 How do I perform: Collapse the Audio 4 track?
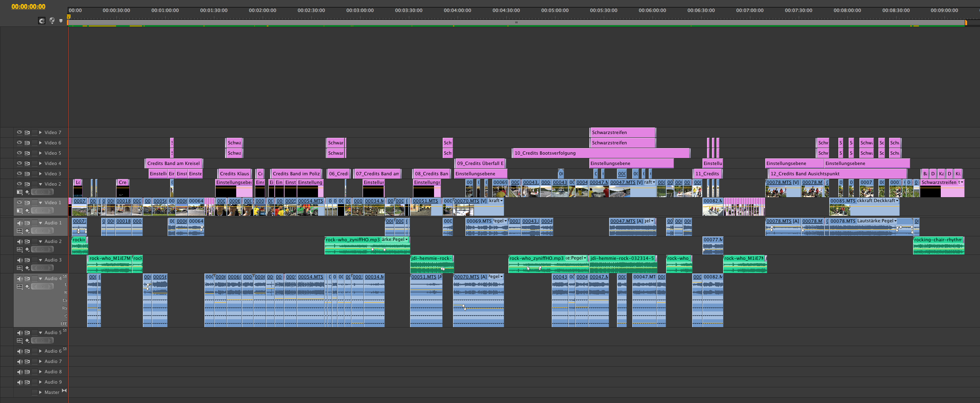(x=40, y=278)
